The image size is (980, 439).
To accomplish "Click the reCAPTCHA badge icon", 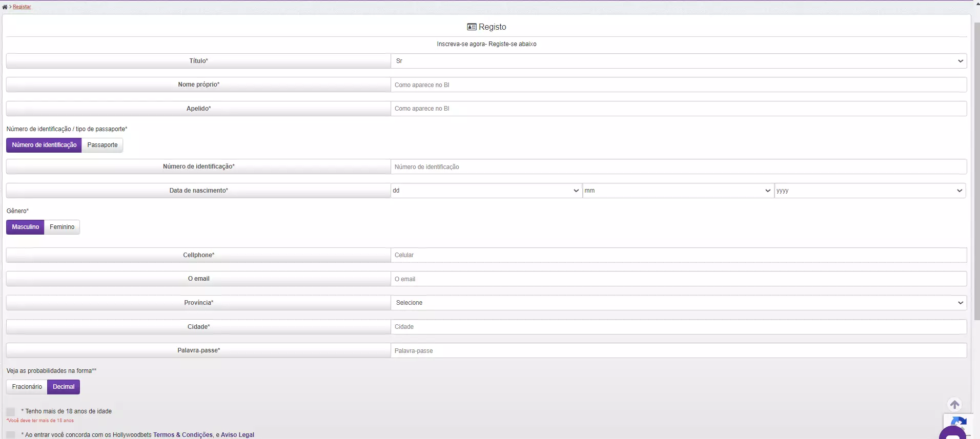I will [959, 422].
